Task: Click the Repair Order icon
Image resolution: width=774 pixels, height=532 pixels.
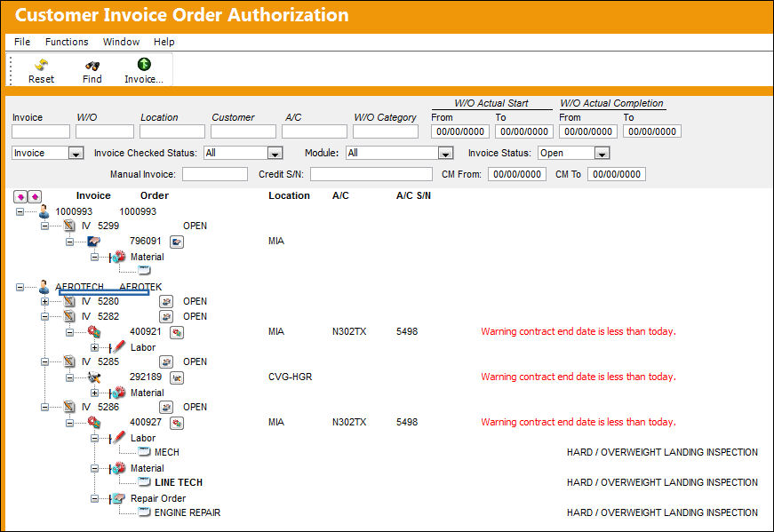Action: 118,498
